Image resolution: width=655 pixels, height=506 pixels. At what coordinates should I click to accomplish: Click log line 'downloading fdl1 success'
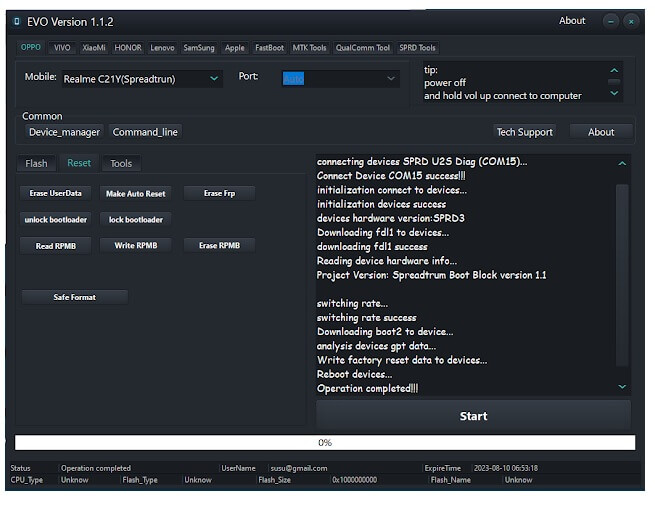(x=372, y=247)
